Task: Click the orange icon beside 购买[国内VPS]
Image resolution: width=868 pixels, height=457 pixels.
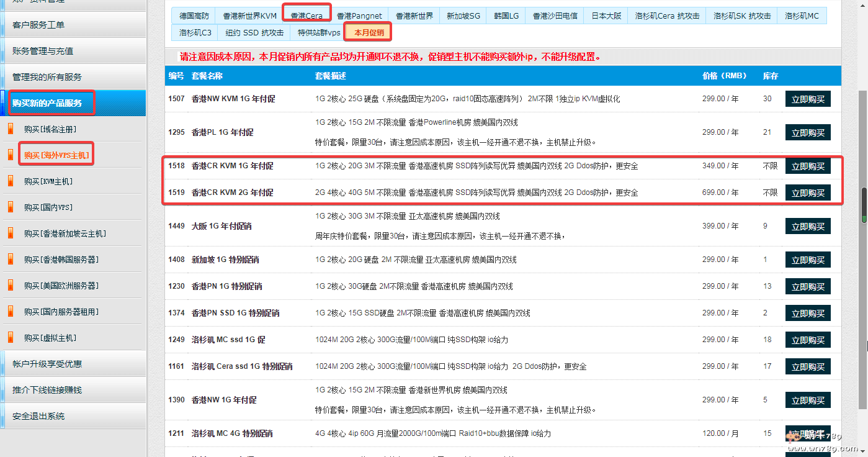Action: [x=10, y=207]
